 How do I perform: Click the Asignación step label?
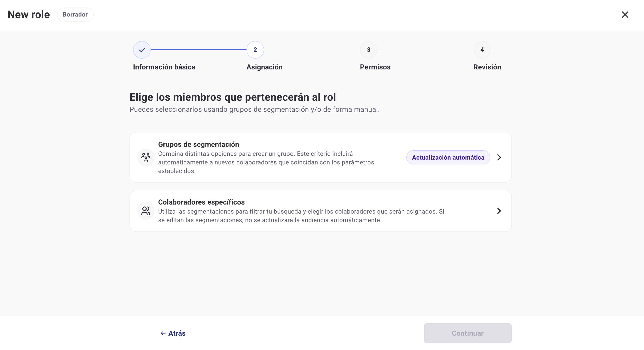[x=265, y=67]
